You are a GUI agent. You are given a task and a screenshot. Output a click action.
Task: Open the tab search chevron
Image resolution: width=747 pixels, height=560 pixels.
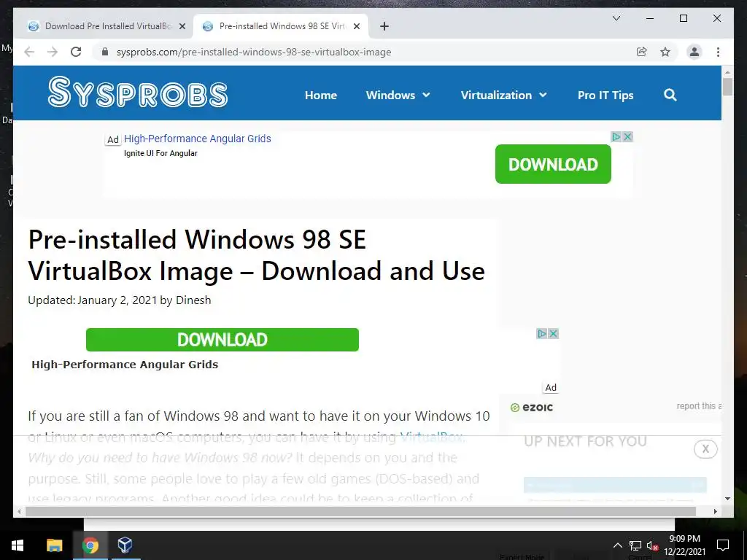click(616, 18)
